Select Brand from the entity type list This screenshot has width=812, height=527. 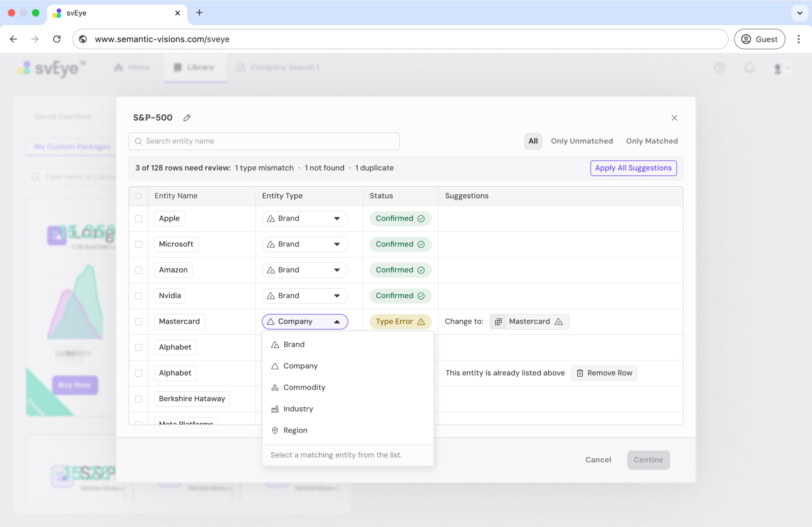(x=347, y=345)
